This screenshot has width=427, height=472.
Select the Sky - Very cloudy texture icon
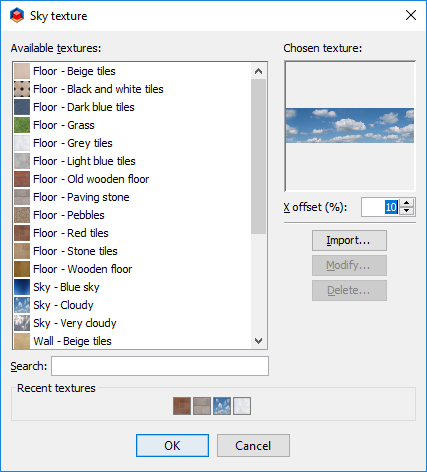click(x=22, y=323)
